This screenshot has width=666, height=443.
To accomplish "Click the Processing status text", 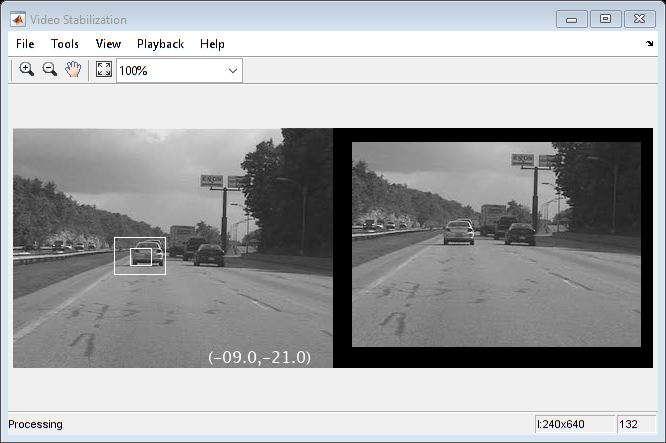I will click(35, 424).
